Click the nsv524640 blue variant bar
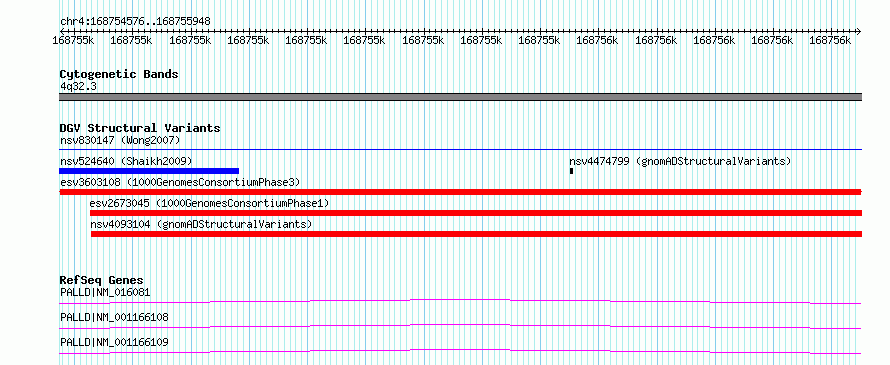This screenshot has width=890, height=365. tap(149, 171)
